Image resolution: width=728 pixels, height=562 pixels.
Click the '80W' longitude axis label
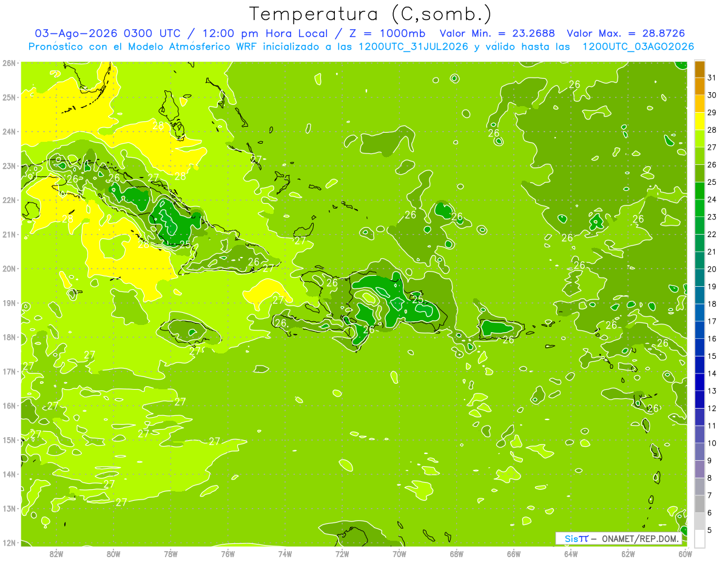click(113, 553)
